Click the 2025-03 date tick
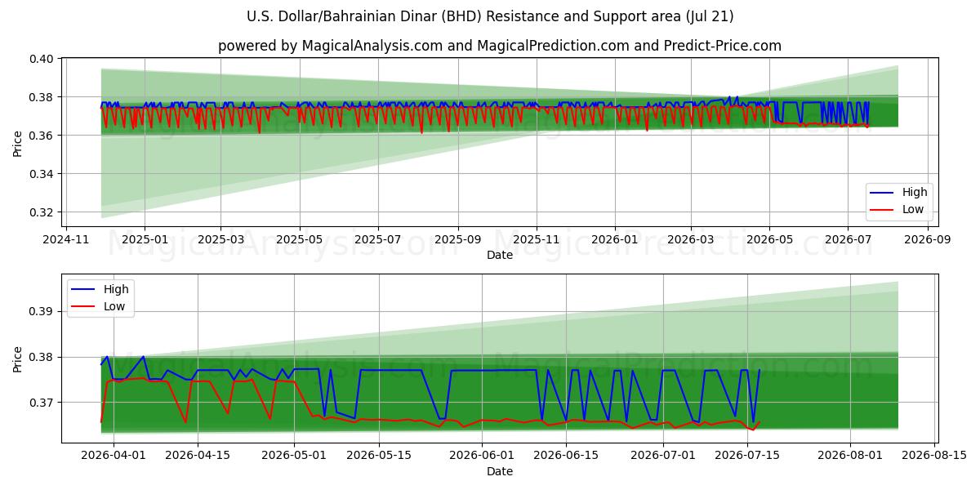980x490 pixels. pyautogui.click(x=220, y=240)
